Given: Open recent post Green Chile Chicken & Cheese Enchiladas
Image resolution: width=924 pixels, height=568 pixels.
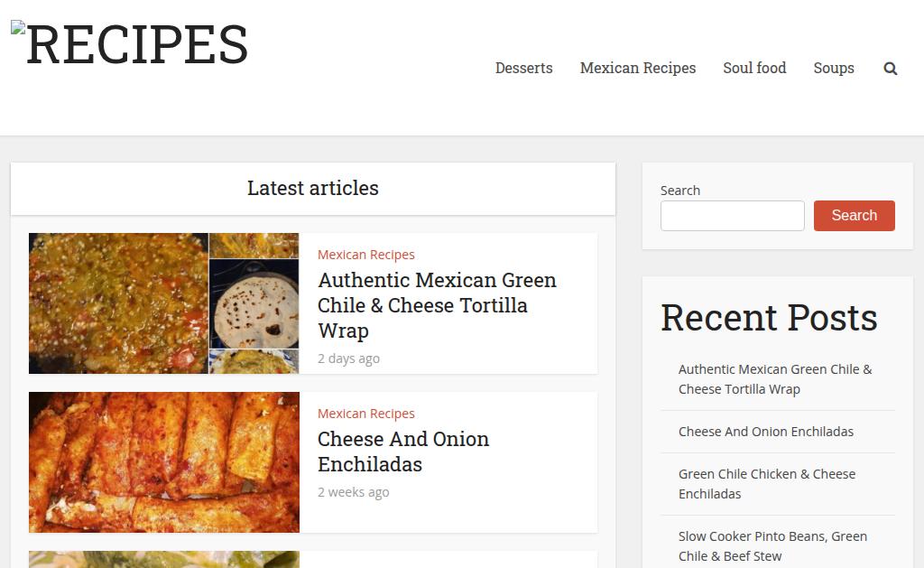Looking at the screenshot, I should tap(767, 484).
